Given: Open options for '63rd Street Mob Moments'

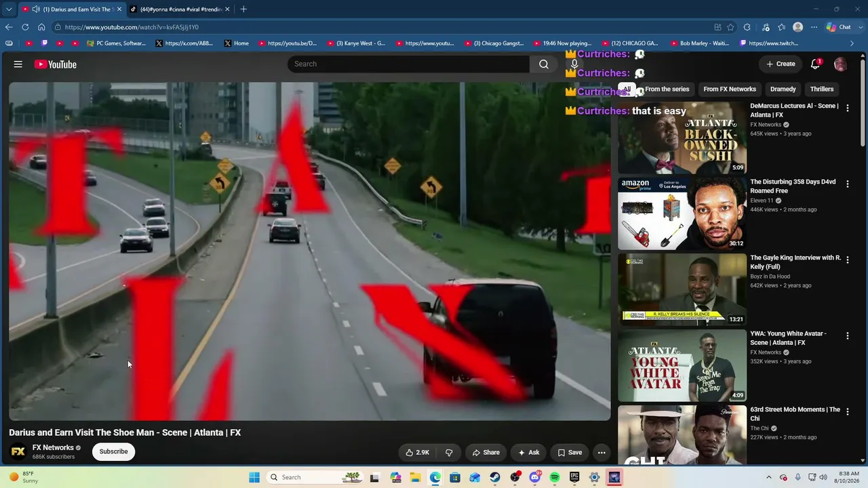Looking at the screenshot, I should 848,411.
